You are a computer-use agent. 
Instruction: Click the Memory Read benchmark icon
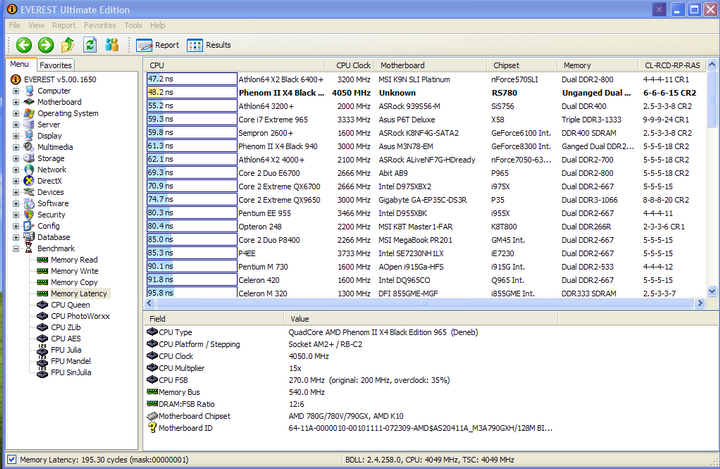tap(42, 260)
